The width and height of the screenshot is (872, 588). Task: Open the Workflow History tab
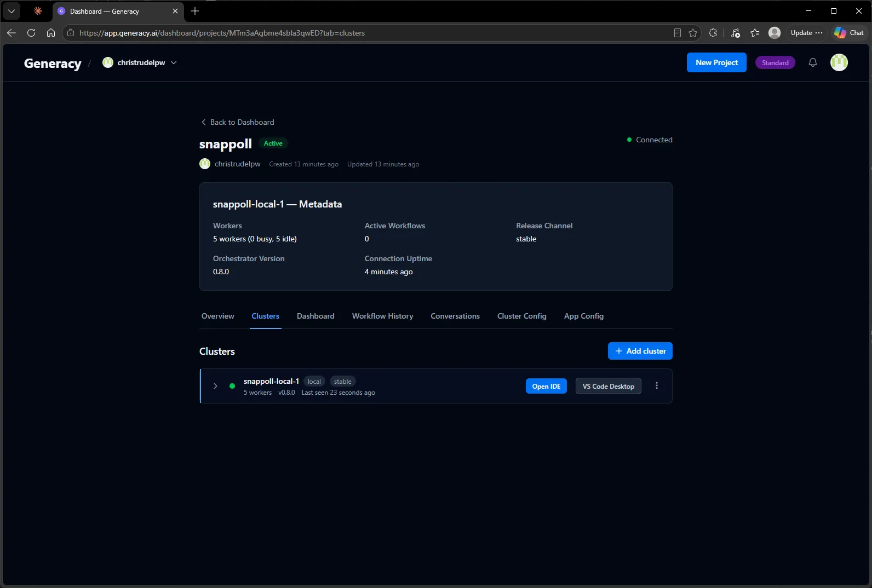pos(382,316)
